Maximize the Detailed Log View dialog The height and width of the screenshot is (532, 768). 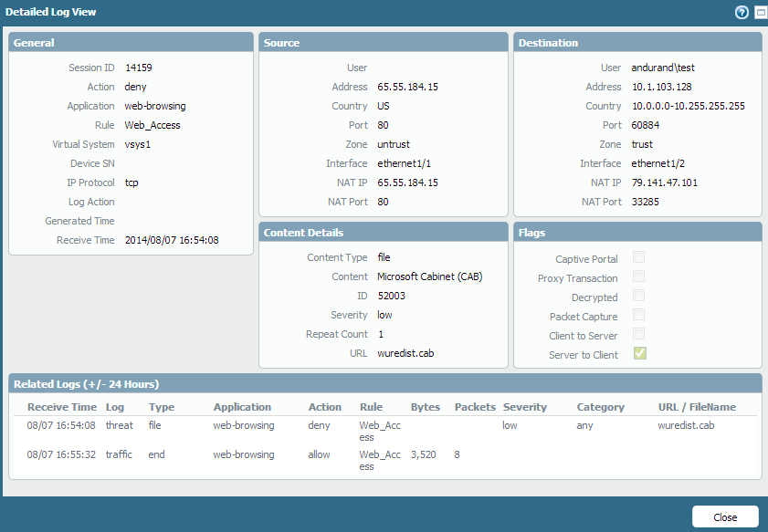761,12
